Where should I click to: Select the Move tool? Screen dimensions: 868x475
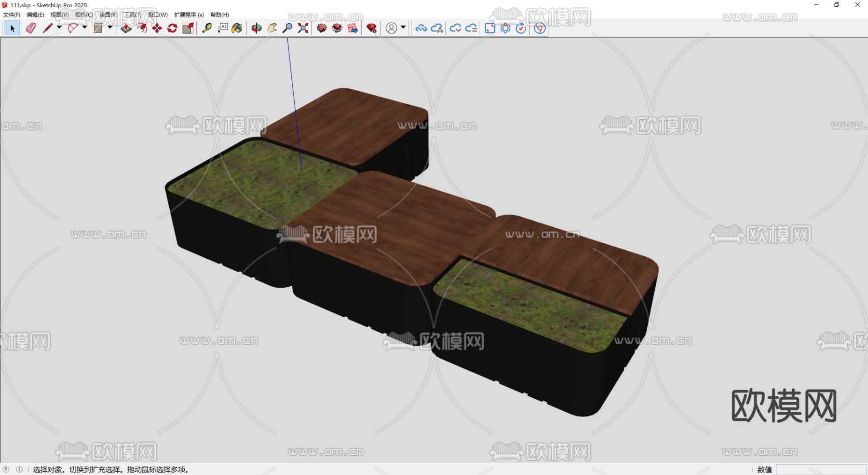[158, 28]
